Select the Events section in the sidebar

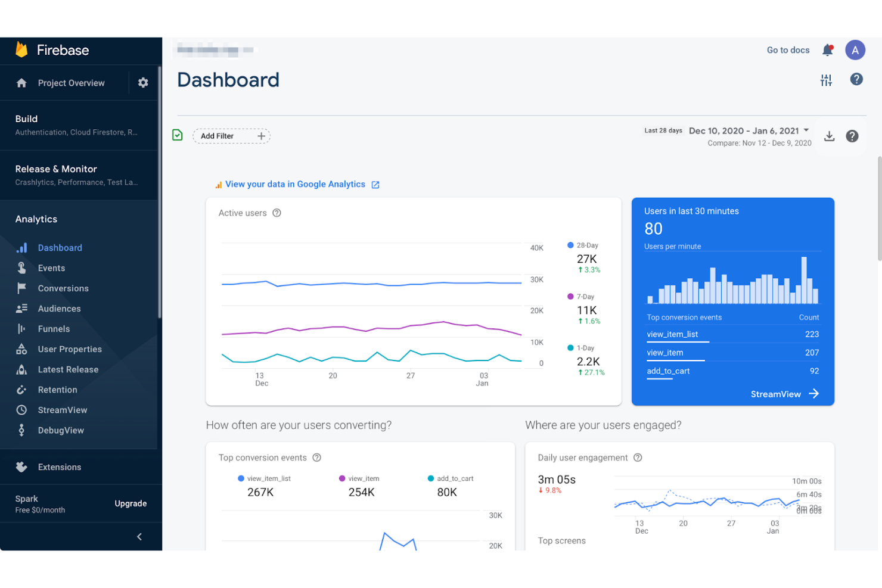(x=51, y=267)
